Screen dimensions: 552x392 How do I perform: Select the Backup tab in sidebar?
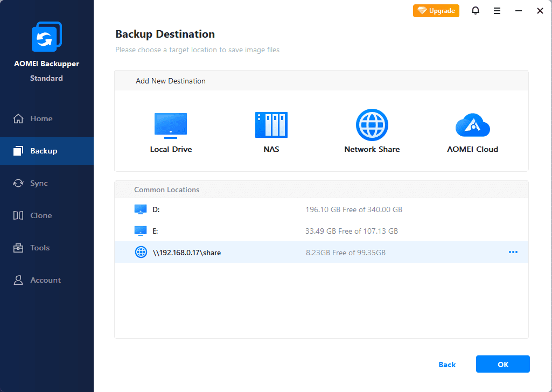point(44,151)
